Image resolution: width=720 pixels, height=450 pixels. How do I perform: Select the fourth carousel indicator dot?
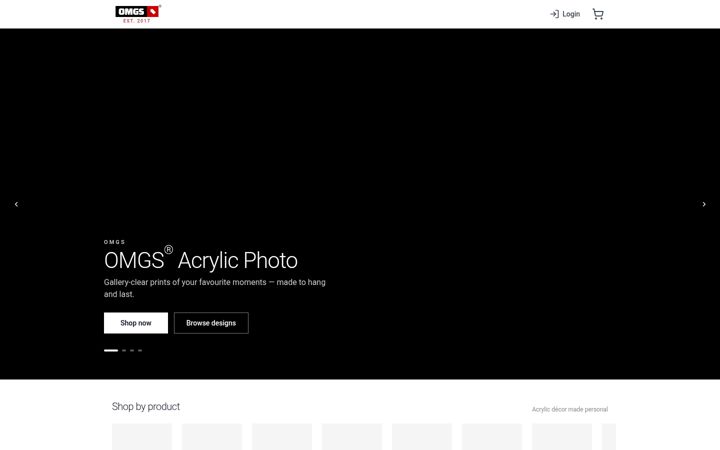[140, 350]
